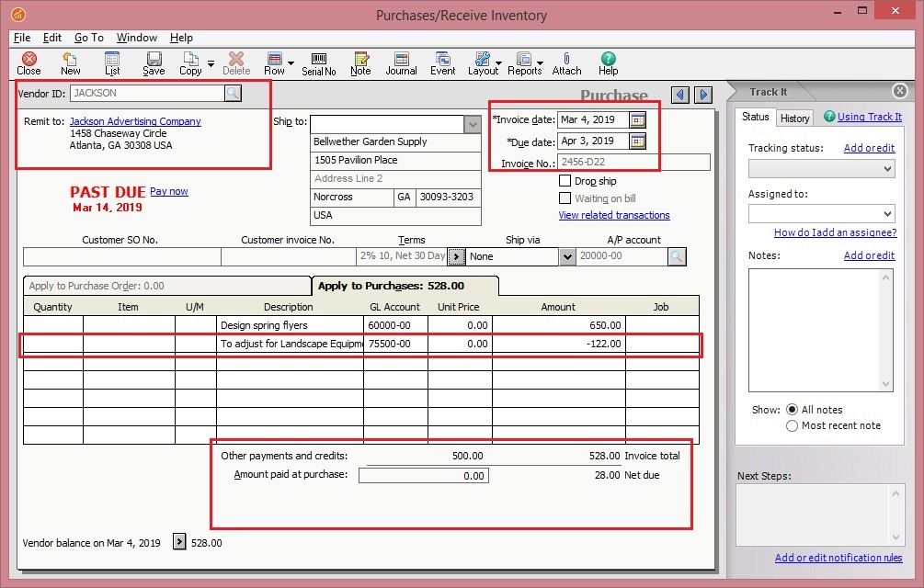Expand the Copy dropdown arrow
This screenshot has height=588, width=924.
tap(211, 63)
